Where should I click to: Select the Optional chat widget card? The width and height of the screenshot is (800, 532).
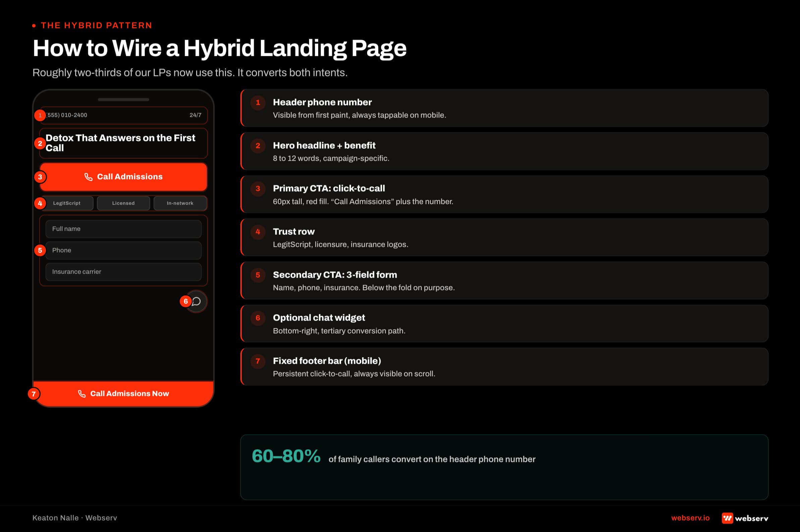coord(504,323)
